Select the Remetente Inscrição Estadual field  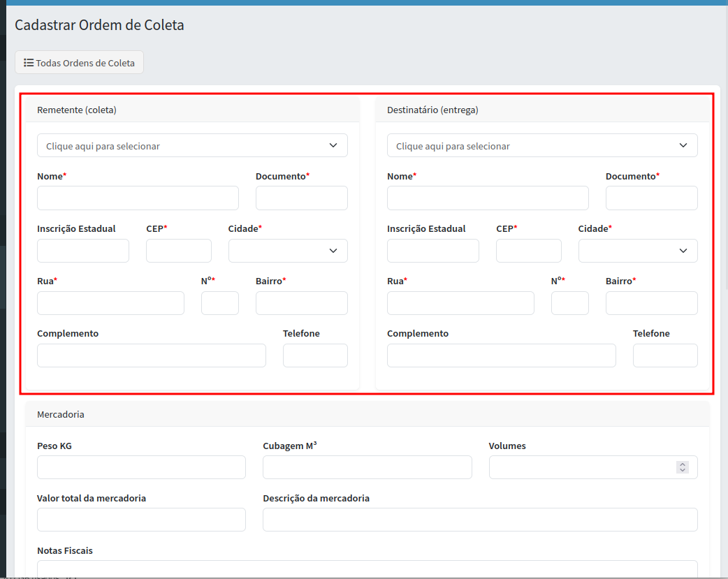(83, 251)
